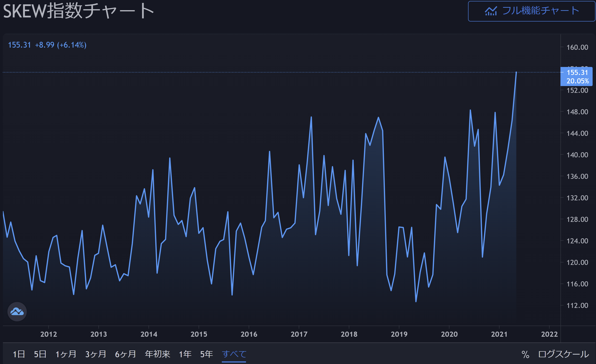Viewport: 596px width, 364px height.
Task: Toggle the % percent scale
Action: coord(525,354)
